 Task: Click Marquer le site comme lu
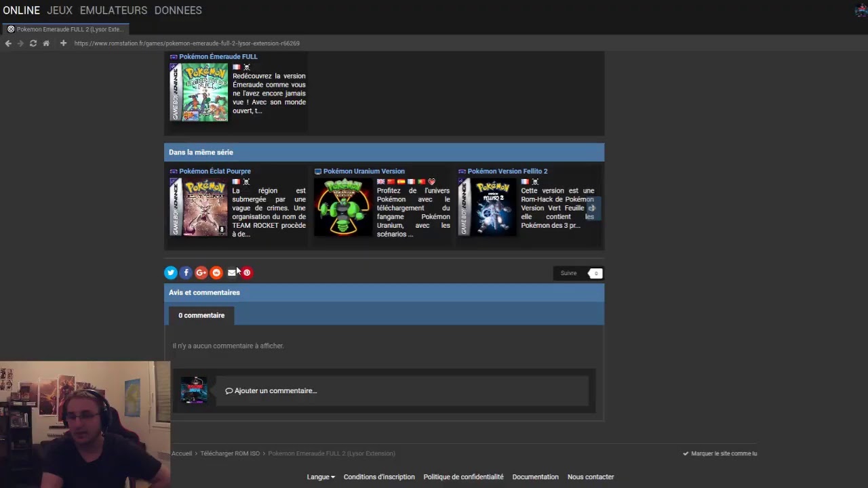(x=720, y=453)
